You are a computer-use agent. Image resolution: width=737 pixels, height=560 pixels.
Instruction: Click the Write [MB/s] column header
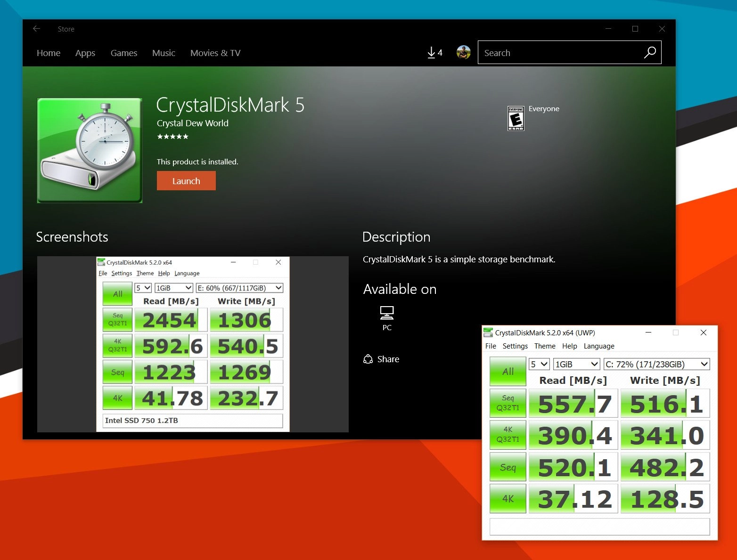click(x=665, y=381)
